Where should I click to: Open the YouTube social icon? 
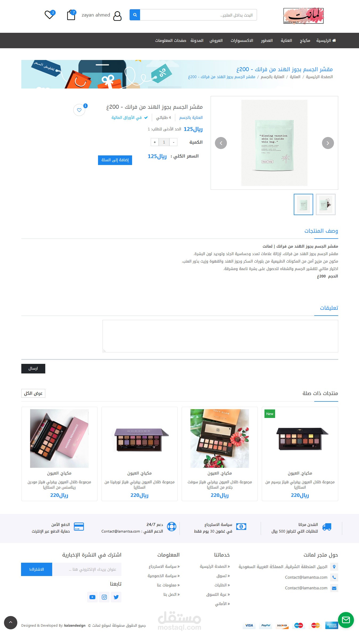(x=92, y=597)
